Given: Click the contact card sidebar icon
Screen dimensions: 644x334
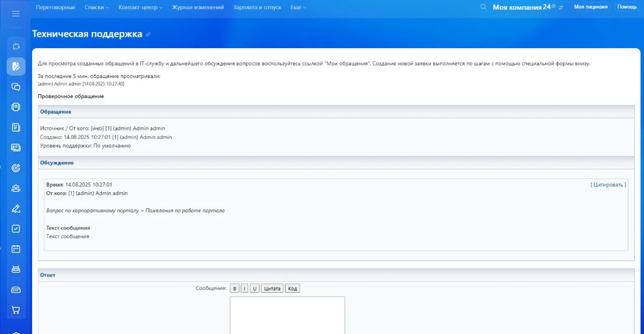Looking at the screenshot, I should pyautogui.click(x=16, y=147).
